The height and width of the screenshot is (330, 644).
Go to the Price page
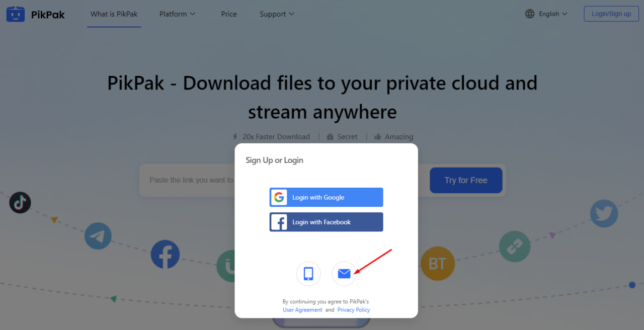click(x=229, y=14)
